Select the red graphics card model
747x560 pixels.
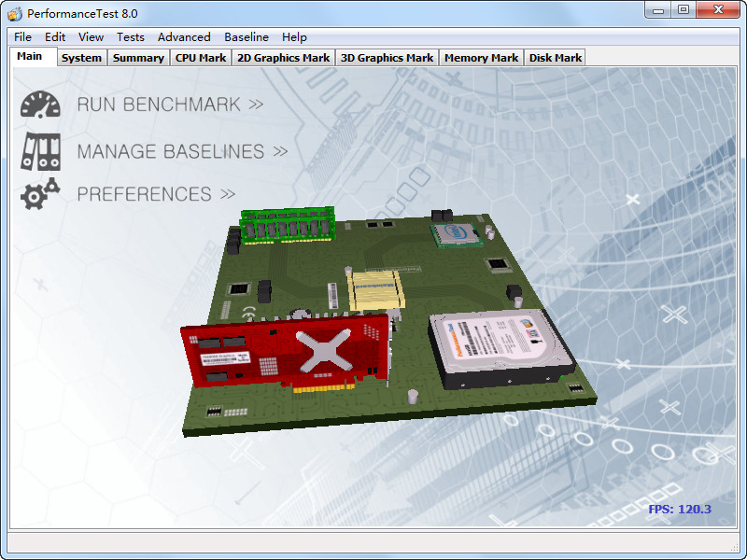tap(286, 354)
